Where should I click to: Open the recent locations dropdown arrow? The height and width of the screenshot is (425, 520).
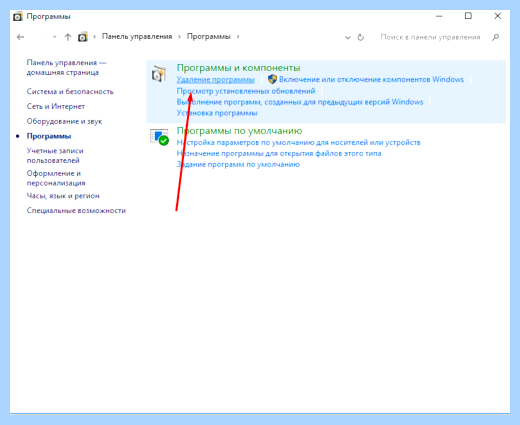[x=54, y=37]
